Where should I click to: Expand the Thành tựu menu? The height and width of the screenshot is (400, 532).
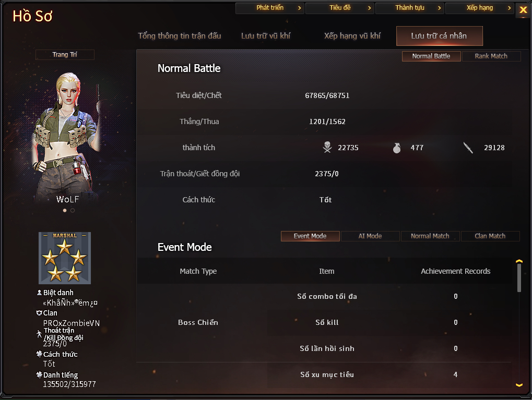pyautogui.click(x=409, y=8)
